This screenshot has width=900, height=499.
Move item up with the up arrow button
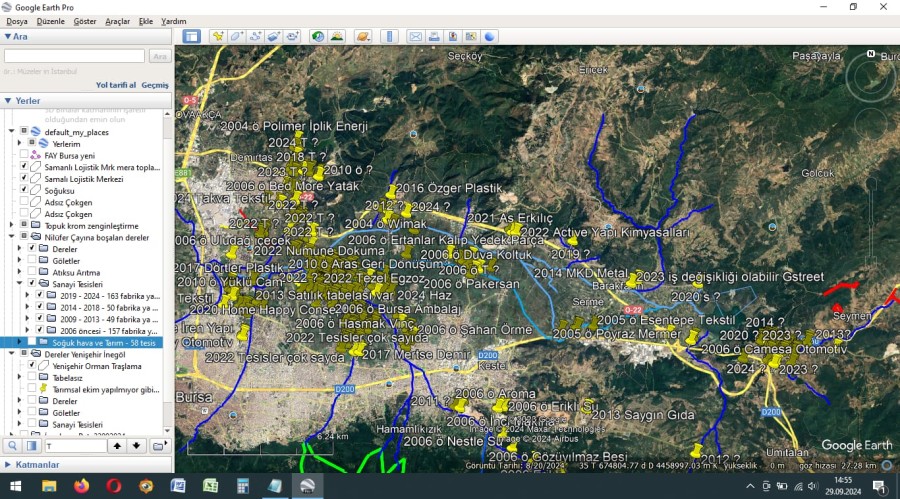tap(117, 446)
